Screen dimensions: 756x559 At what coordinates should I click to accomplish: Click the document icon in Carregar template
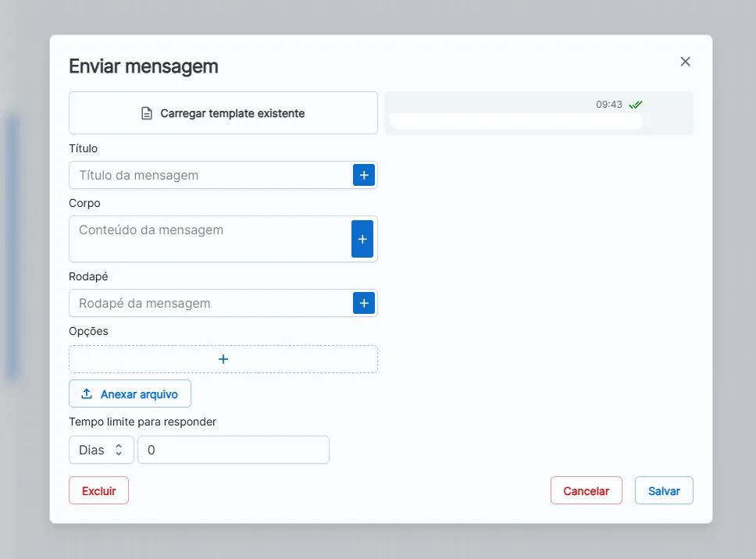click(147, 113)
